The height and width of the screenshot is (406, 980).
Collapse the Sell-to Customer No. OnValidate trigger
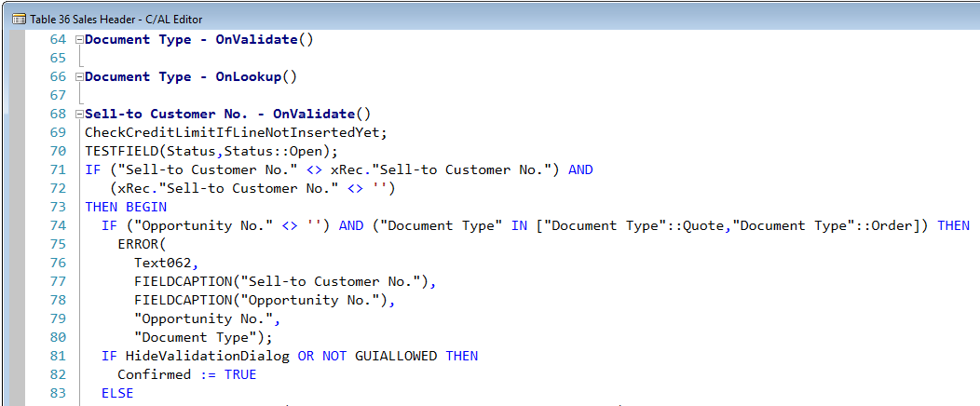tap(79, 115)
